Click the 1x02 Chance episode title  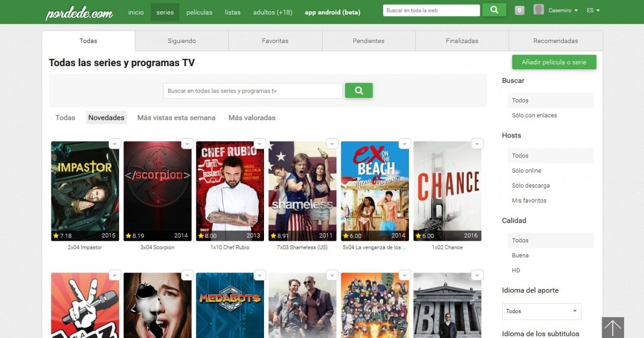click(447, 248)
